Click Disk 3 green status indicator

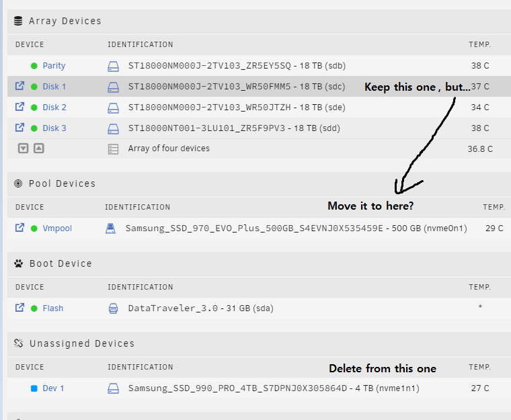(34, 128)
